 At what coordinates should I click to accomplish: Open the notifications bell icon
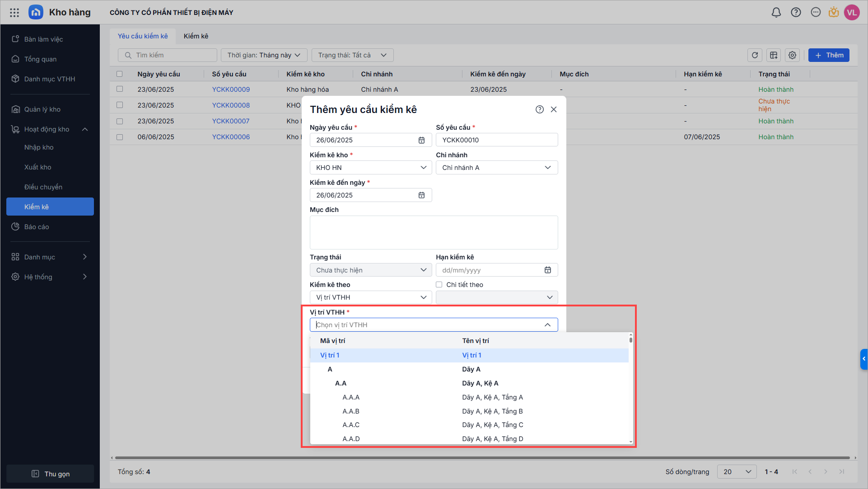(776, 12)
